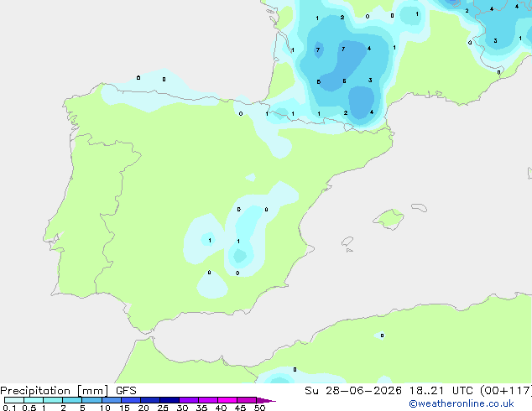The image size is (532, 411).
Task: Pick the 20–25 mm legend swatch
Action: click(149, 400)
